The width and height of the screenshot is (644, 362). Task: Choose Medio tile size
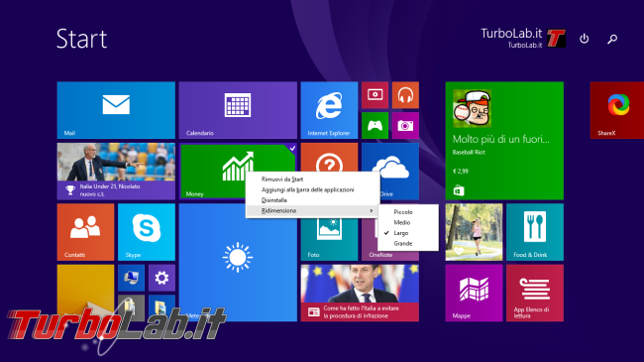tap(408, 222)
